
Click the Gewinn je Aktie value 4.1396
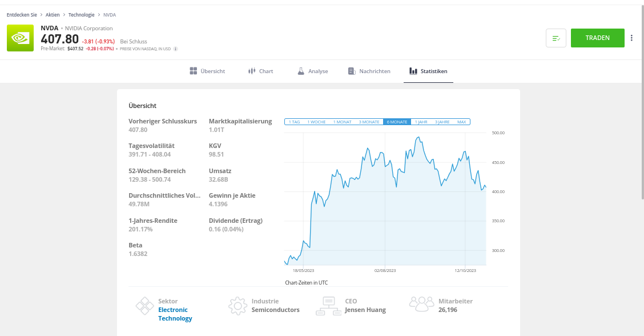click(x=218, y=205)
